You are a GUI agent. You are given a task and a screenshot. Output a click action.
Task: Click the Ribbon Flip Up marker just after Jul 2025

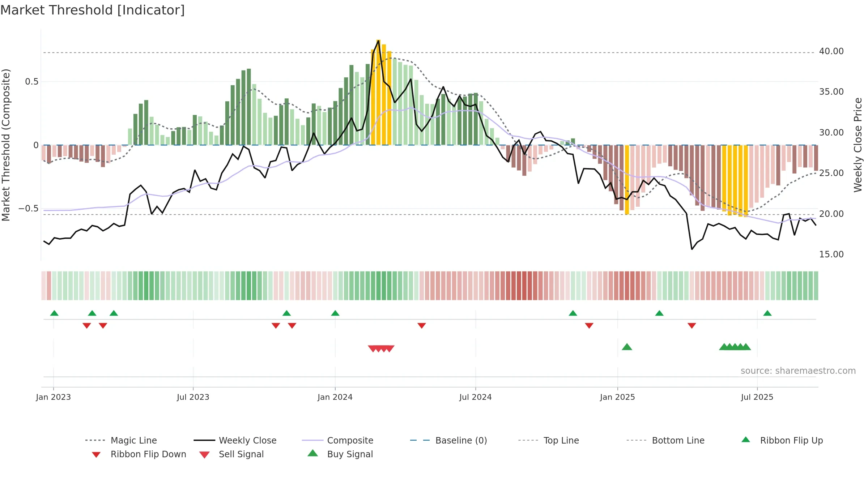(x=767, y=313)
